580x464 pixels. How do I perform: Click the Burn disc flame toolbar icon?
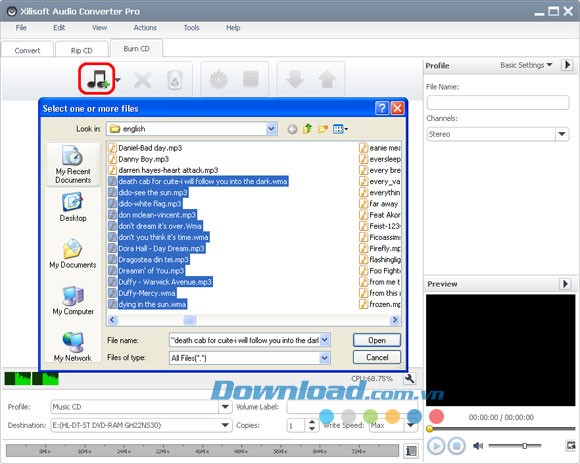point(219,79)
